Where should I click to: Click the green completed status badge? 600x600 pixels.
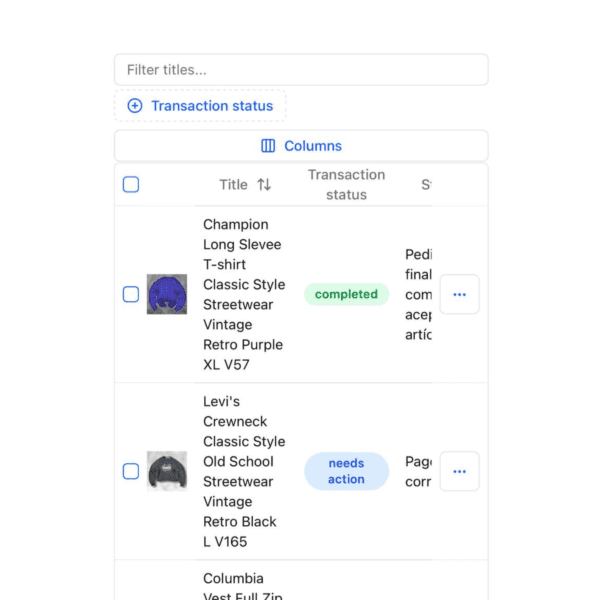[346, 295]
